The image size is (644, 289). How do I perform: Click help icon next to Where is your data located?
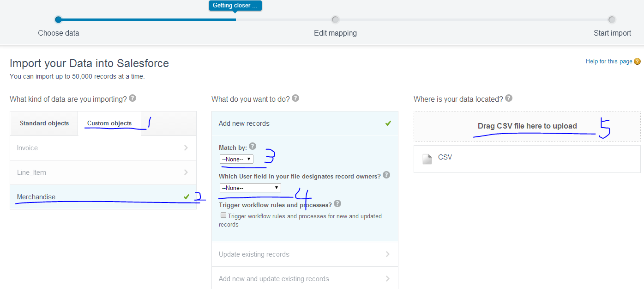(509, 98)
